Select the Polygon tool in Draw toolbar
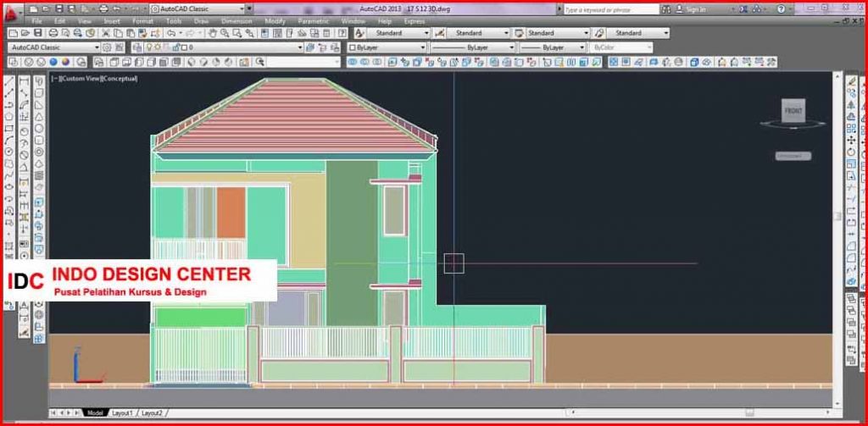The image size is (868, 426). (8, 117)
